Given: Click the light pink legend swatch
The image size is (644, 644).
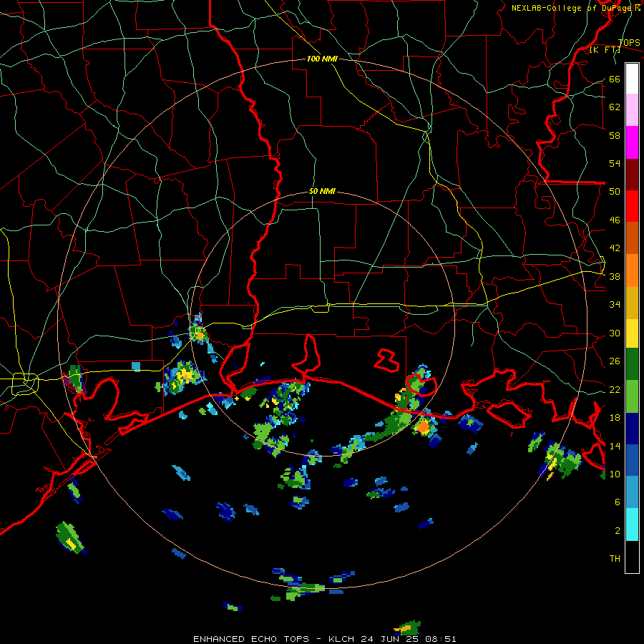Looking at the screenshot, I should pos(632,109).
